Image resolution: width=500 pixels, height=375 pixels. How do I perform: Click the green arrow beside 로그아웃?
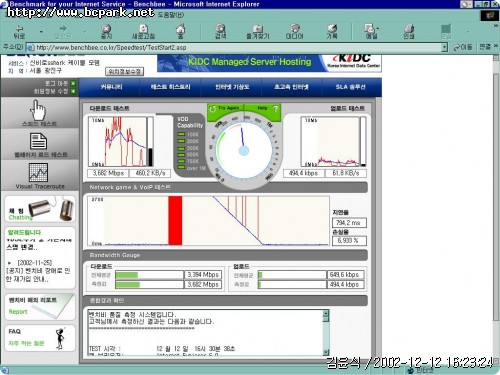[x=73, y=83]
